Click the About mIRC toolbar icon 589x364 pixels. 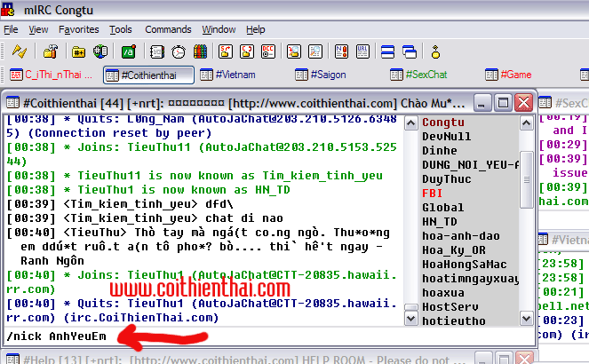tap(435, 51)
